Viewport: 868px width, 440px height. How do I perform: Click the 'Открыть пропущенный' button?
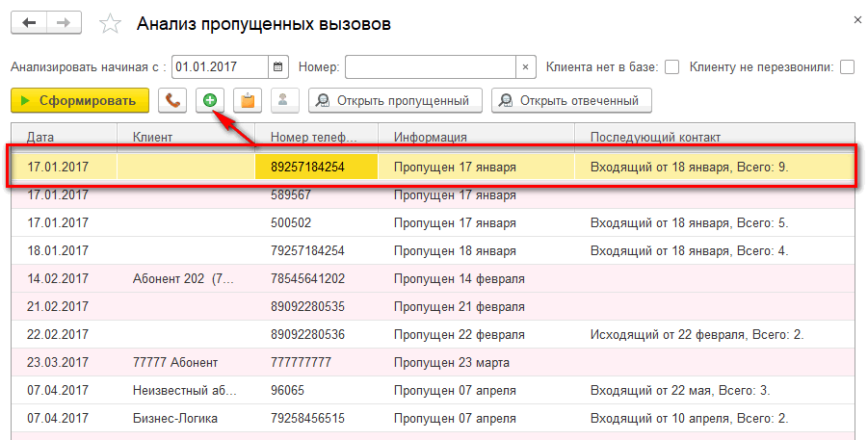tap(395, 100)
